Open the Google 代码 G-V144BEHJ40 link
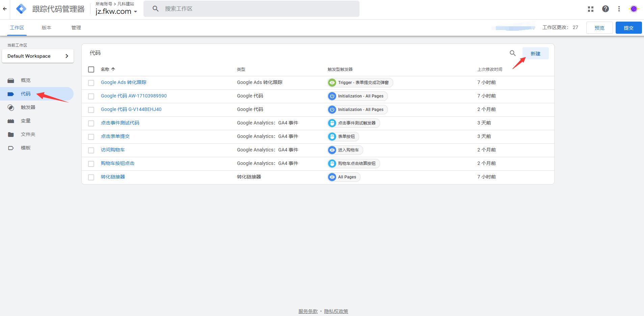Screen dimensions: 644x316 pyautogui.click(x=131, y=109)
